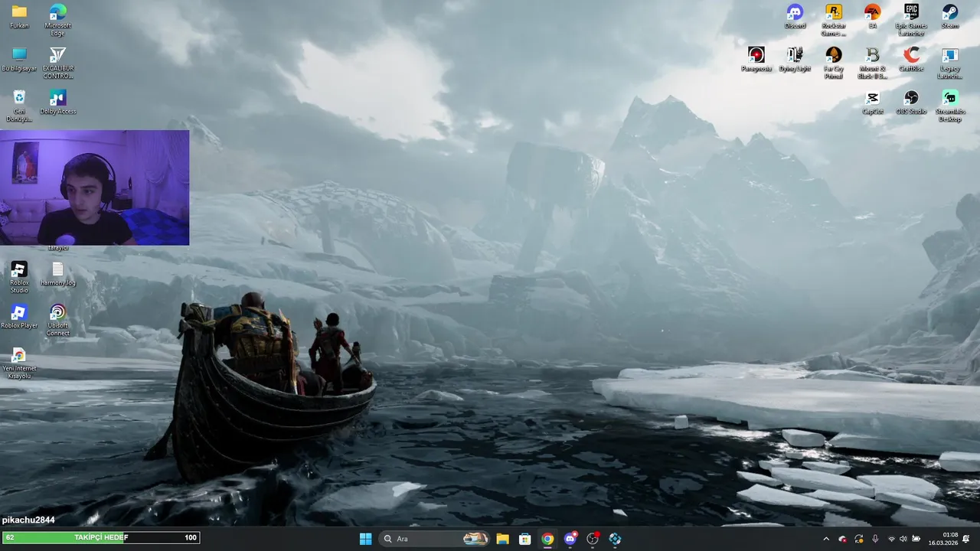Viewport: 980px width, 551px height.
Task: Open Paragnosia game shortcut
Action: (756, 59)
